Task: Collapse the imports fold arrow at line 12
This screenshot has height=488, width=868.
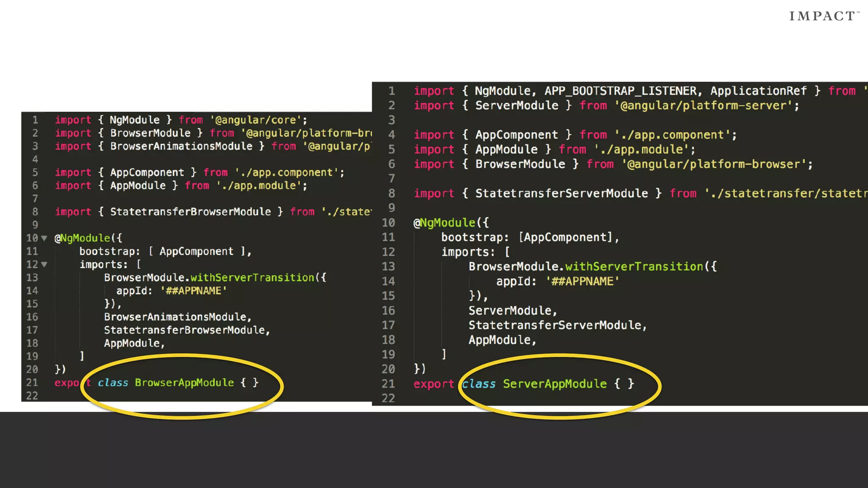Action: click(x=44, y=265)
